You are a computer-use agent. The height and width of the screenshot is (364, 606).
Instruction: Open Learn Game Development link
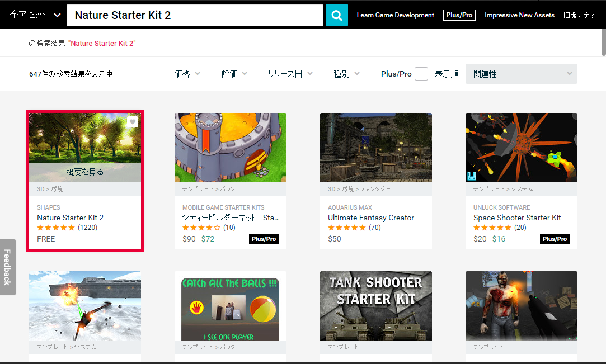pyautogui.click(x=395, y=15)
